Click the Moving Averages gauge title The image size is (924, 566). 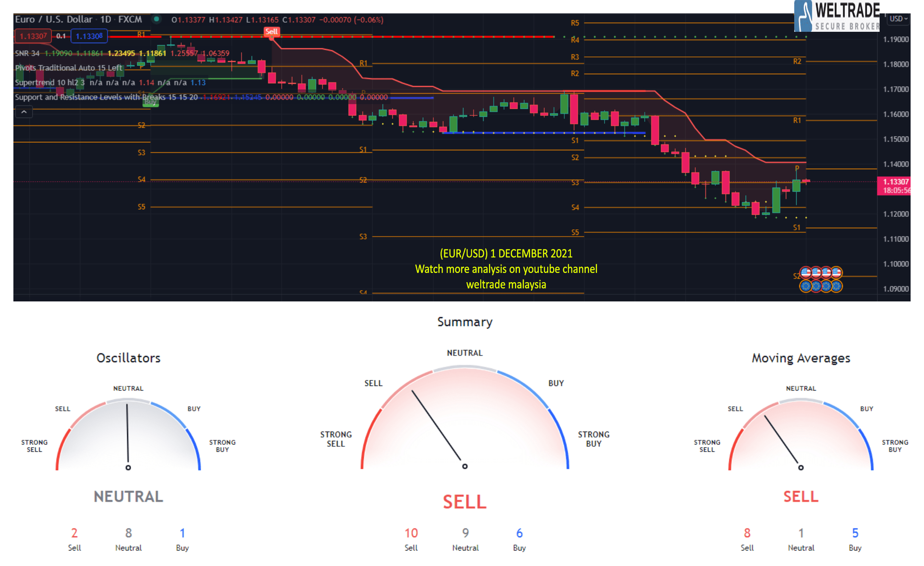(x=801, y=358)
